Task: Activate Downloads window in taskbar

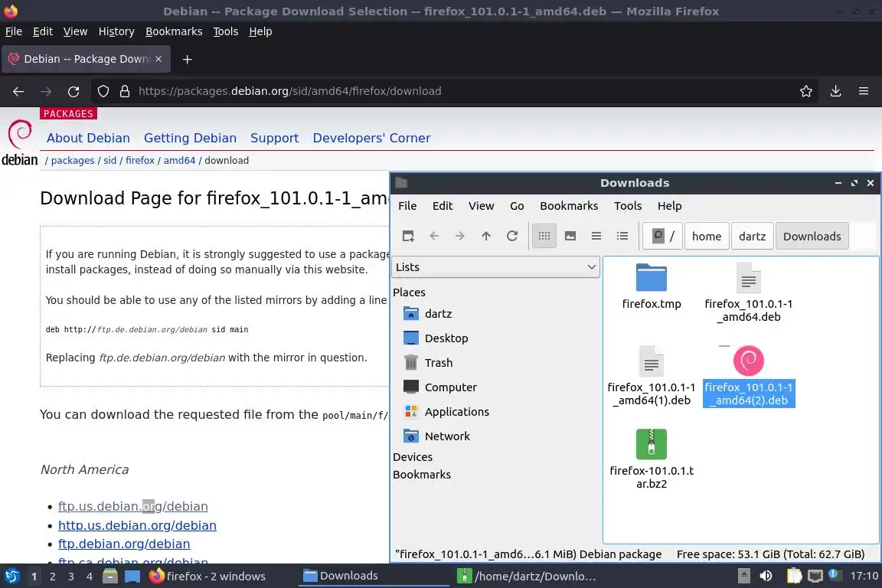Action: point(374,577)
